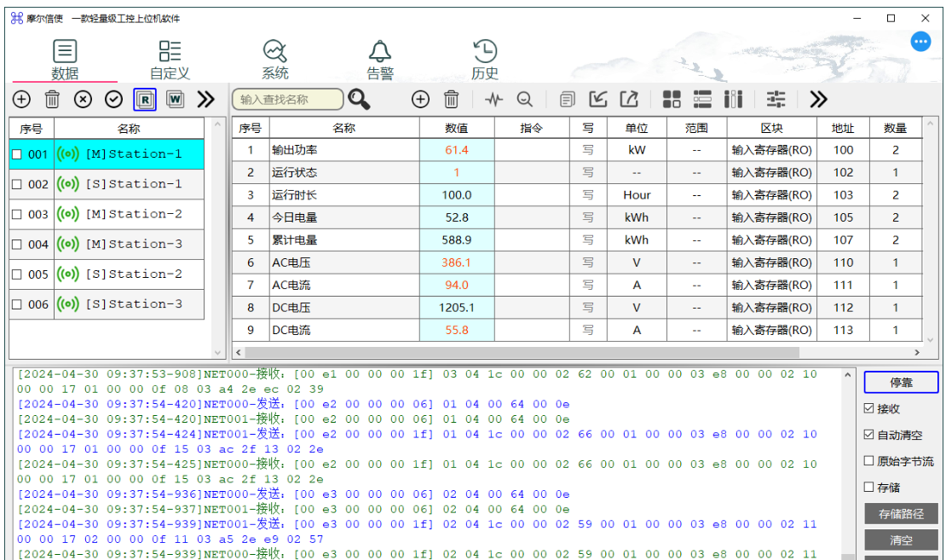
Task: Toggle the W write-mode icon
Action: 175,99
